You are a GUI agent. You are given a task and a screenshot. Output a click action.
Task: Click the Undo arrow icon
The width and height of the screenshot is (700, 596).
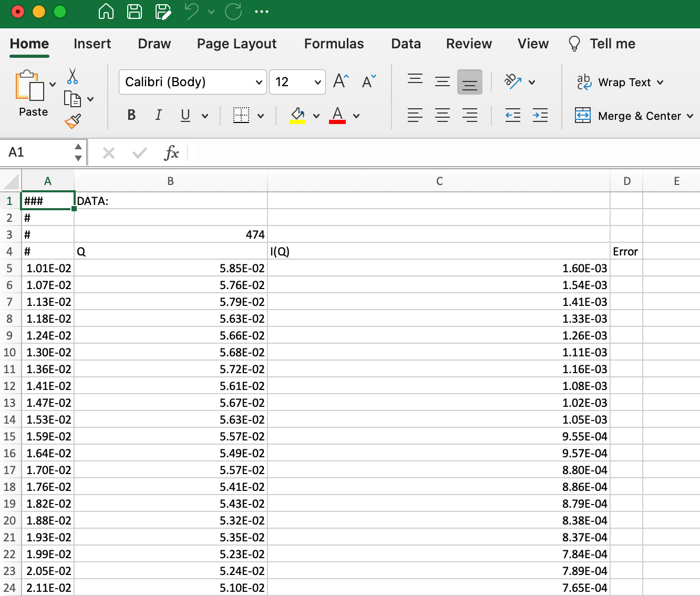192,11
